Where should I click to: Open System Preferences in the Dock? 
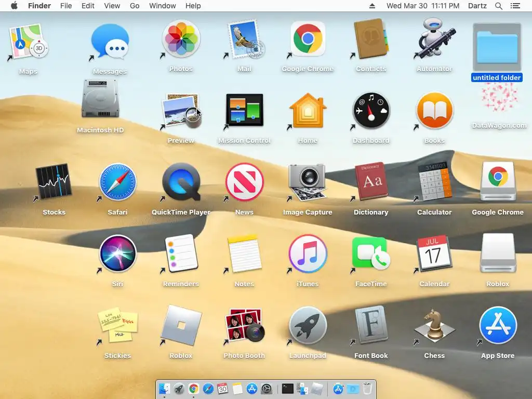click(x=267, y=389)
